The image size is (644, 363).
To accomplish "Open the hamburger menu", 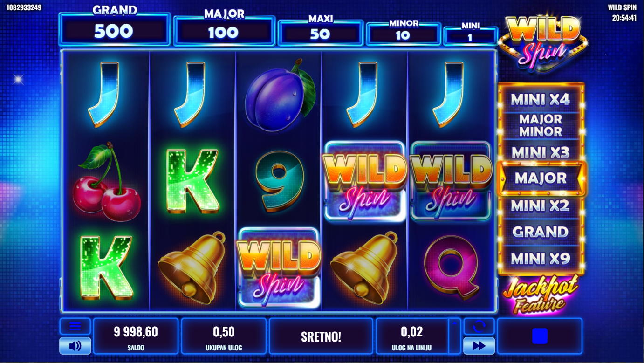I will tap(75, 326).
